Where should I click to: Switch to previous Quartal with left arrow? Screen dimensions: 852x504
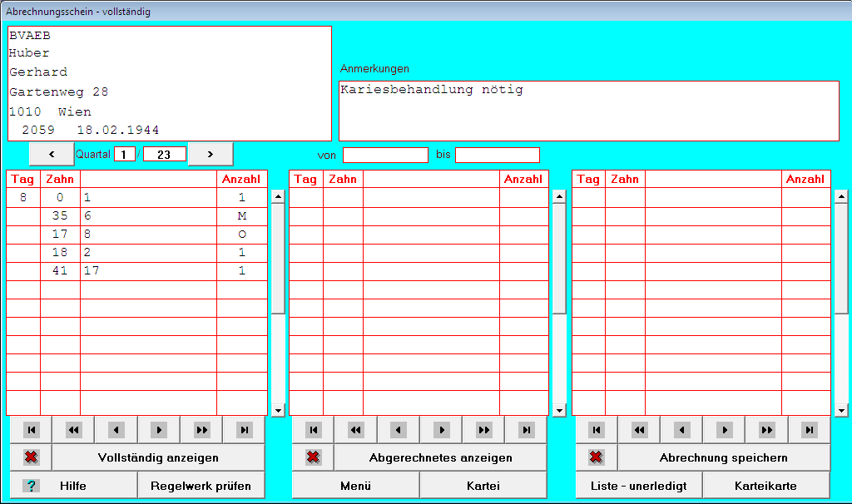[x=51, y=154]
